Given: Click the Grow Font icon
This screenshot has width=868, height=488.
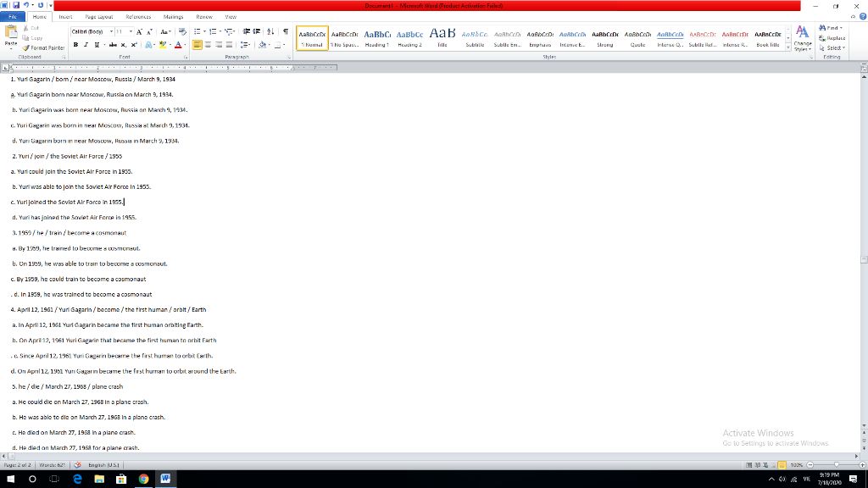Looking at the screenshot, I should tap(140, 31).
